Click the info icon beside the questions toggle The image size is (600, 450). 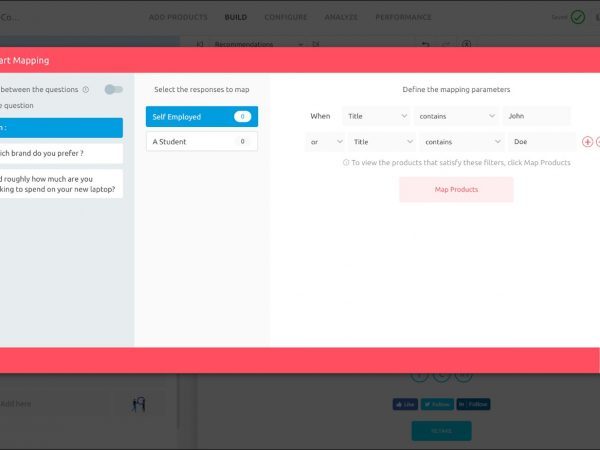click(86, 90)
